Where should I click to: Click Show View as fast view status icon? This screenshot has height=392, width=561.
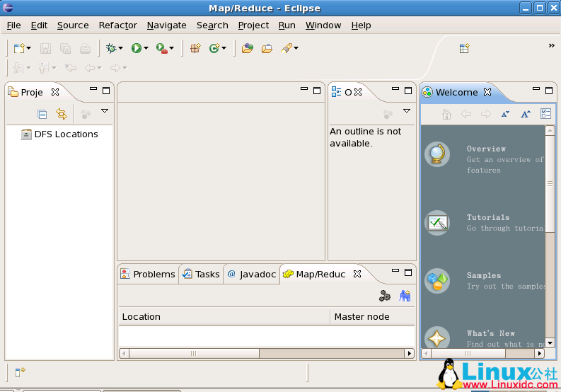[20, 372]
